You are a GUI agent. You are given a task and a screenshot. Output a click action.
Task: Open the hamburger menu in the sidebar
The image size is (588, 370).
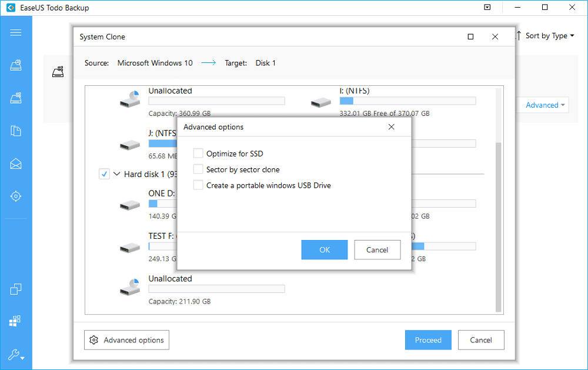[x=16, y=32]
